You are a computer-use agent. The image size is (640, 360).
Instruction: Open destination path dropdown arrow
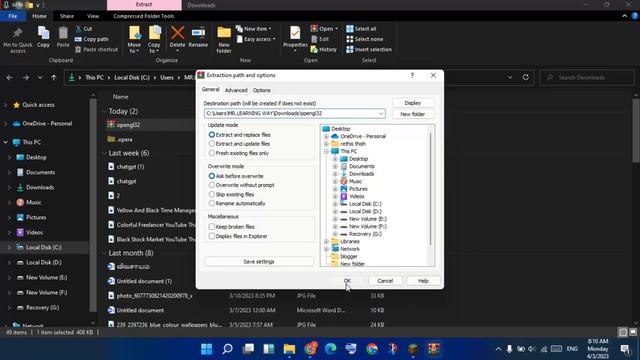coord(380,113)
